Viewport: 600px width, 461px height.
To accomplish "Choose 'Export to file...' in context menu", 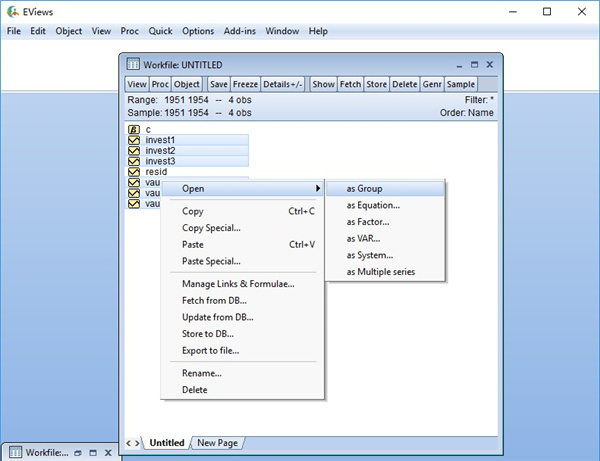I will pos(210,350).
